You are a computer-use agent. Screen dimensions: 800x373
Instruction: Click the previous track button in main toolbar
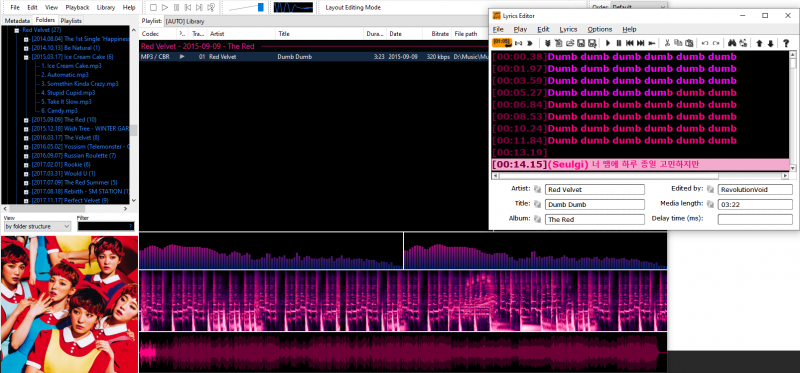click(x=188, y=8)
